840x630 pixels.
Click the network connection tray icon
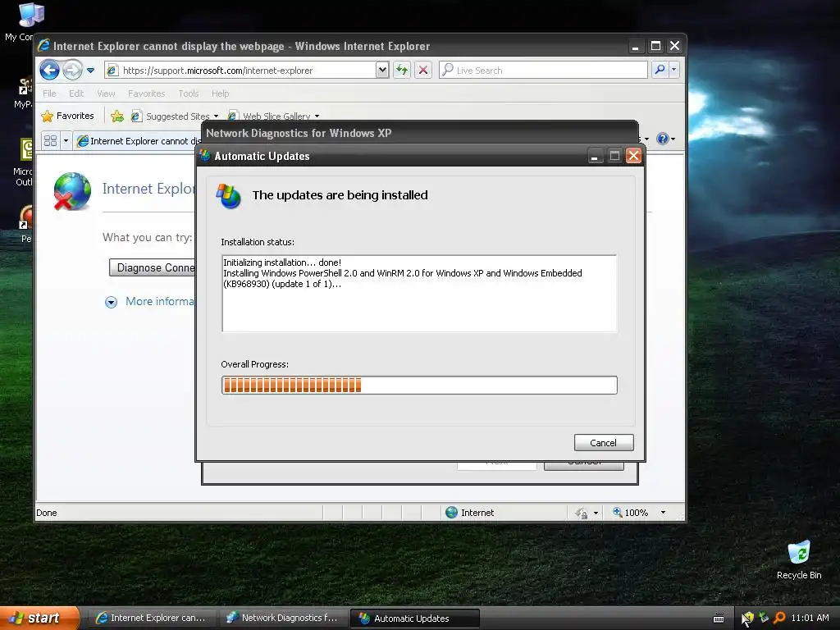764,618
